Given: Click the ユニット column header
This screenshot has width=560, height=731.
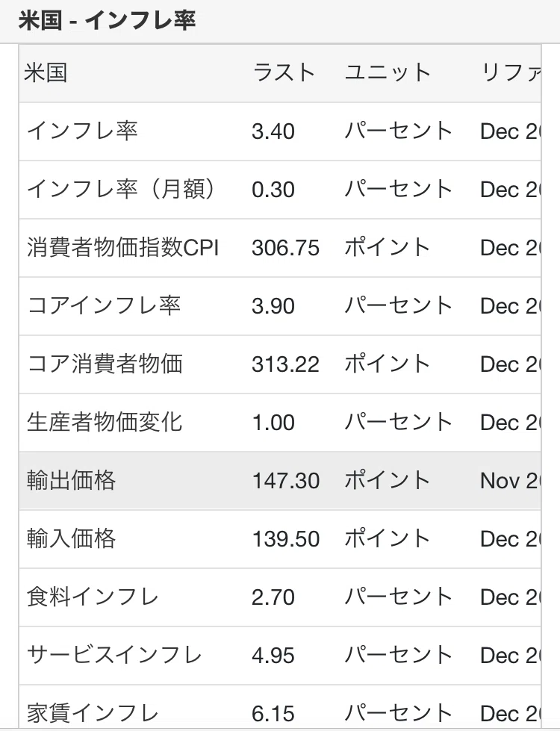Looking at the screenshot, I should pyautogui.click(x=388, y=73).
